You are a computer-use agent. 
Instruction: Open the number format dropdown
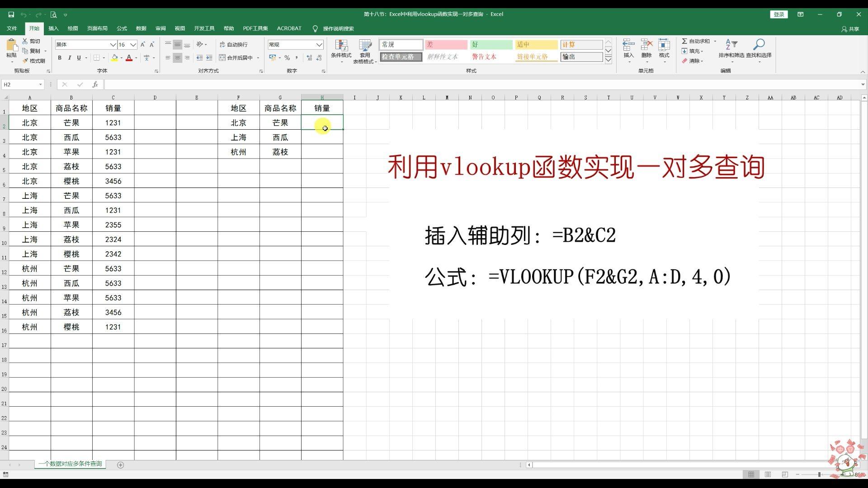tap(319, 45)
